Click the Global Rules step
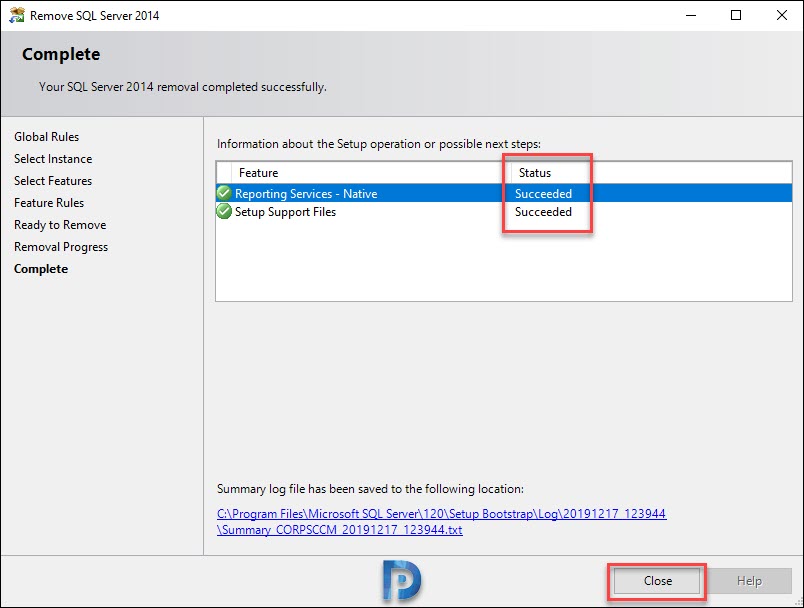 pos(47,137)
